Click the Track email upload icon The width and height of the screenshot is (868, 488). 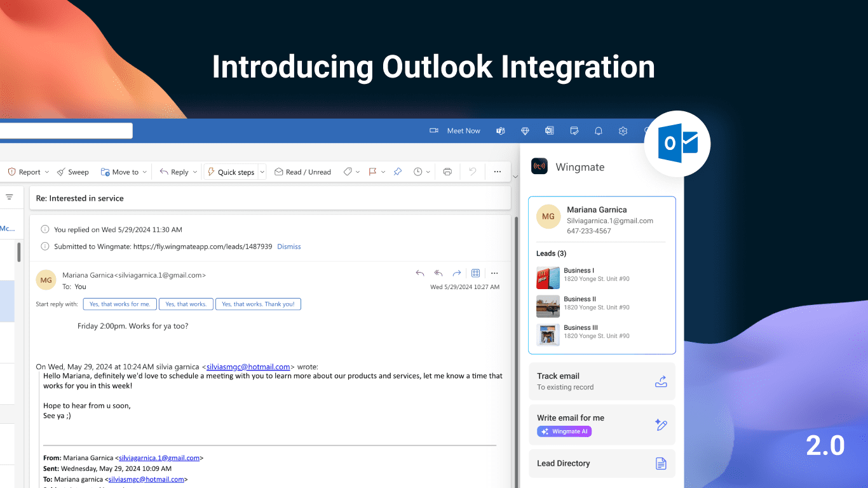click(x=661, y=381)
